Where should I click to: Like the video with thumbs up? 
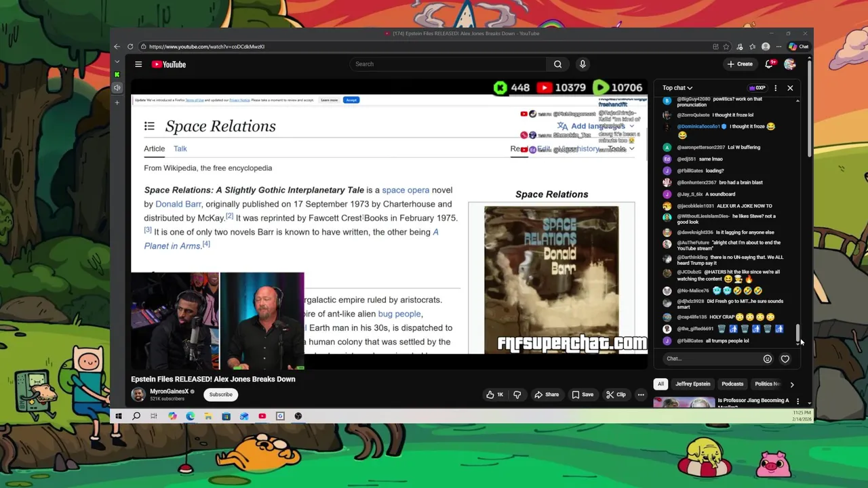pyautogui.click(x=494, y=394)
